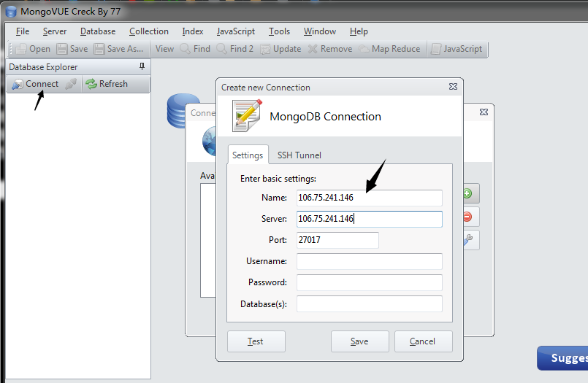Close the background Connect dialog
This screenshot has height=383, width=588.
click(484, 112)
